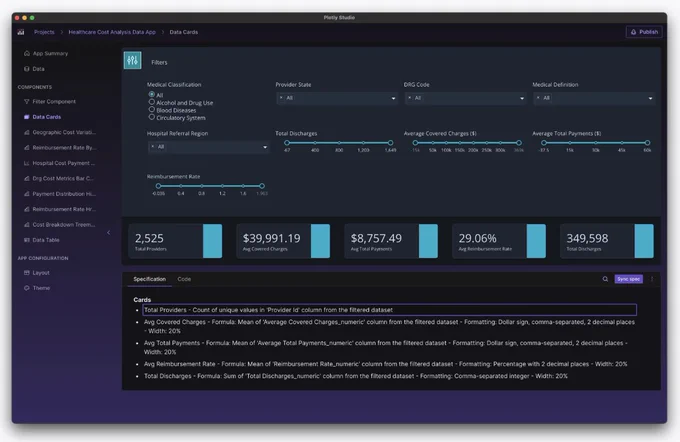Open the Medical Definition dropdown

(594, 98)
